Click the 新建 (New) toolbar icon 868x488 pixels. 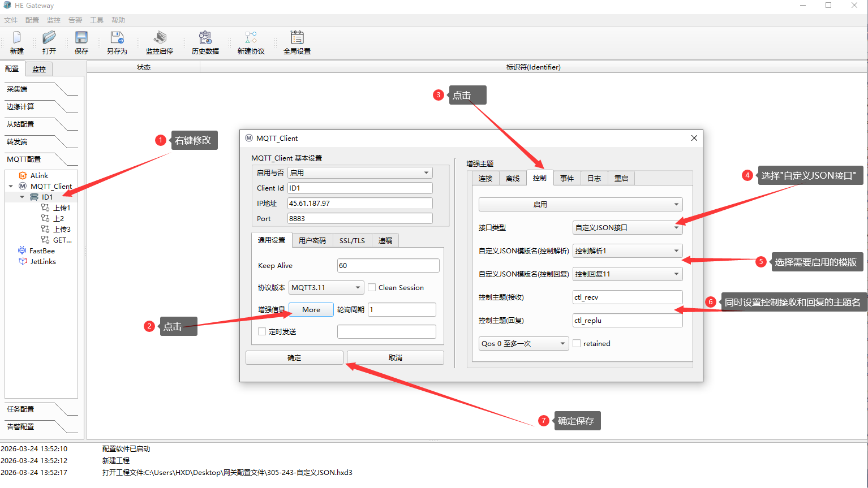[17, 38]
